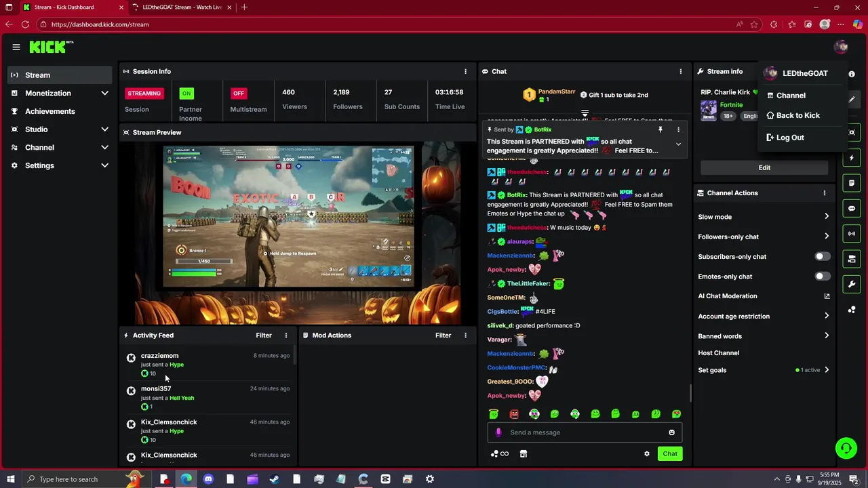This screenshot has width=868, height=488.
Task: Click the three dots icon below the wrench
Action: pos(852,310)
